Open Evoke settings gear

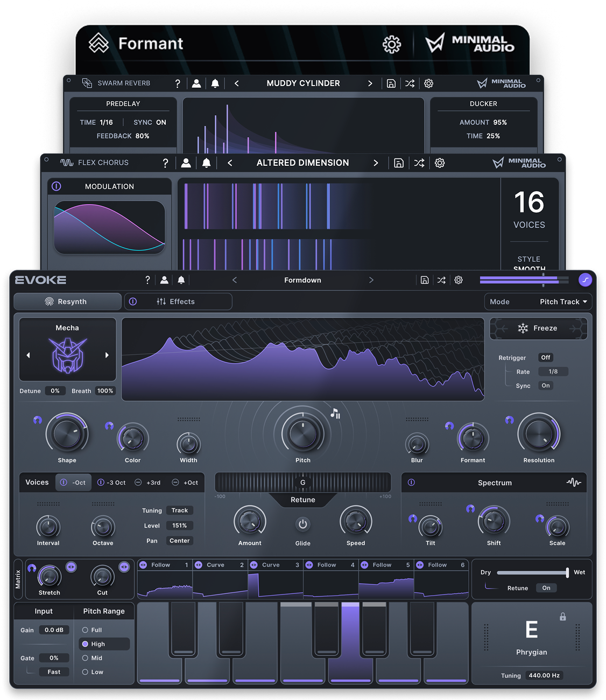pos(459,280)
